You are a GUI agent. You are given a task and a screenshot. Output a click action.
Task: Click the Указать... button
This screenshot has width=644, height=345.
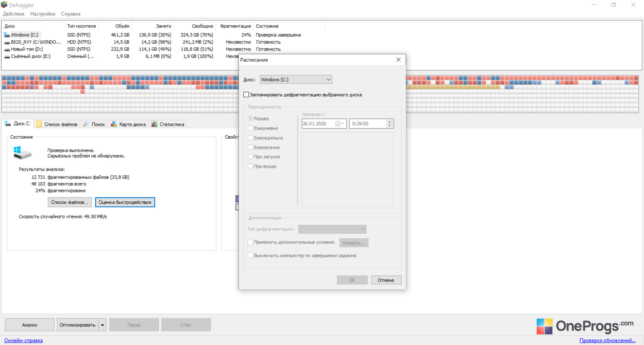pyautogui.click(x=354, y=243)
